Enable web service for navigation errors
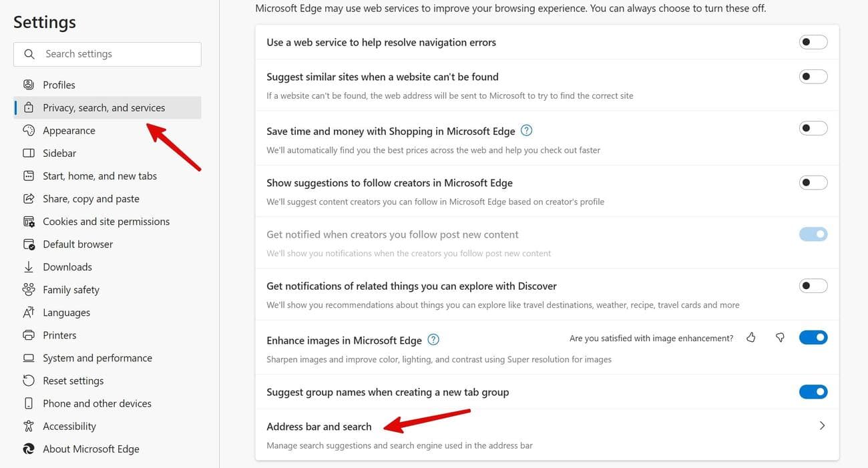The height and width of the screenshot is (468, 868). point(813,41)
